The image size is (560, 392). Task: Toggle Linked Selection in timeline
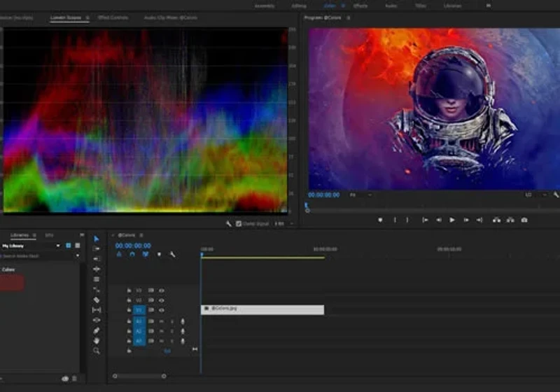click(146, 254)
